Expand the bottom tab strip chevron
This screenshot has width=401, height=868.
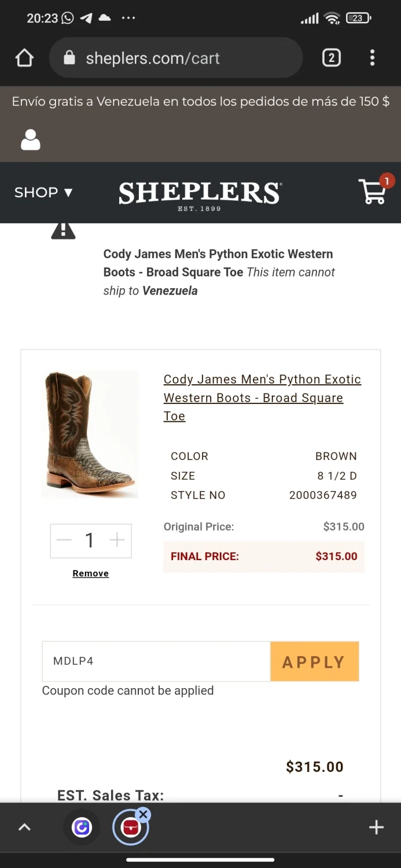[x=24, y=827]
